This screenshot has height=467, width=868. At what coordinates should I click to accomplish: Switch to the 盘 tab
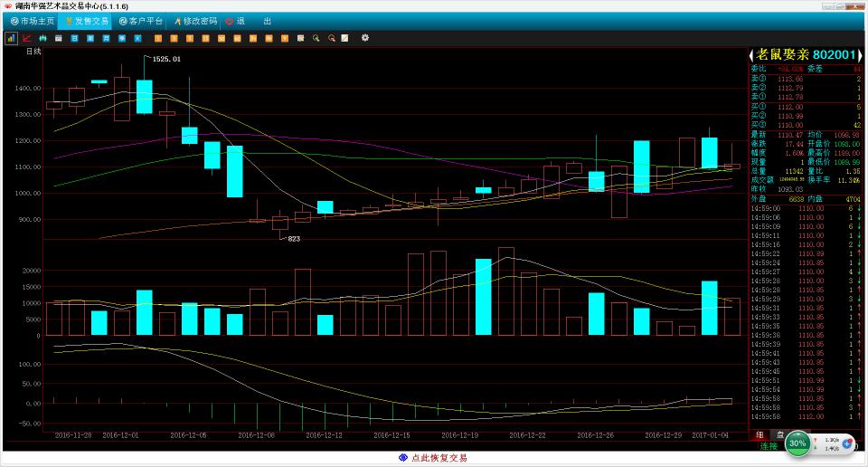tap(780, 434)
